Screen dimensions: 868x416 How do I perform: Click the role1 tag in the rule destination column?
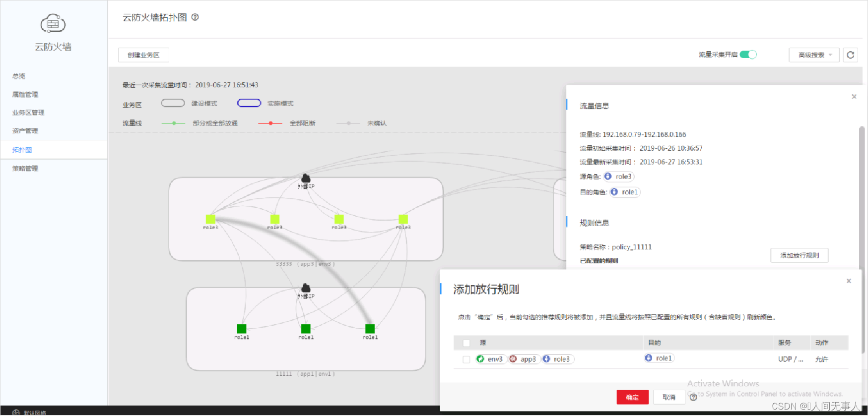(x=659, y=358)
